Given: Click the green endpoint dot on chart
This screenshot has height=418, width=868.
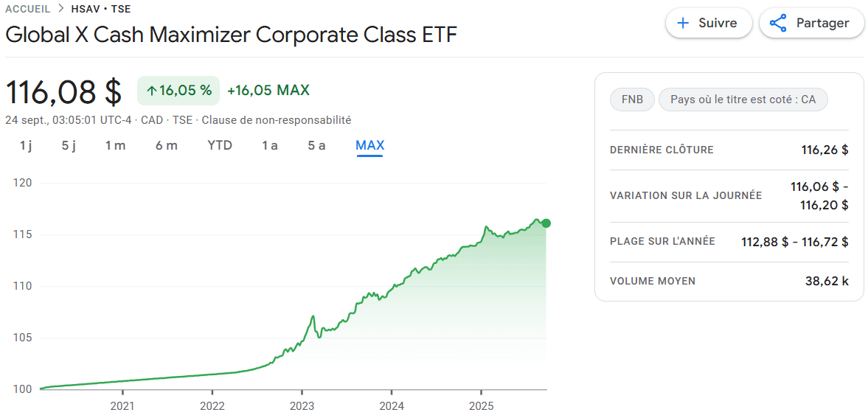Looking at the screenshot, I should click(546, 223).
